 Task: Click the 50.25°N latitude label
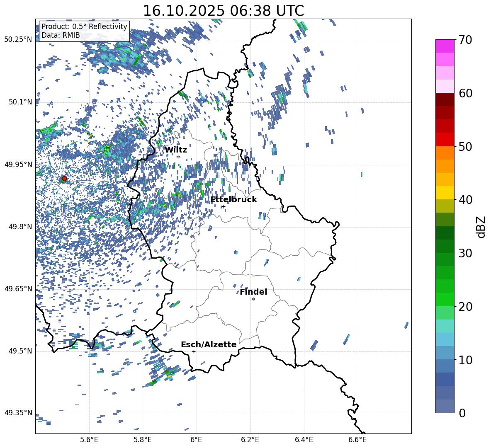click(18, 40)
